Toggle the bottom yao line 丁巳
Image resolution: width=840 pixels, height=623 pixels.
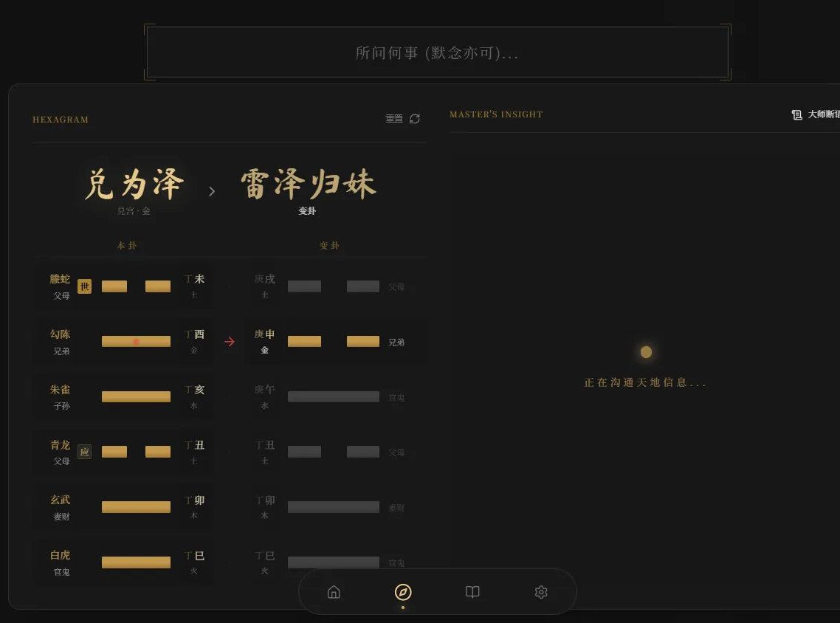click(x=136, y=562)
